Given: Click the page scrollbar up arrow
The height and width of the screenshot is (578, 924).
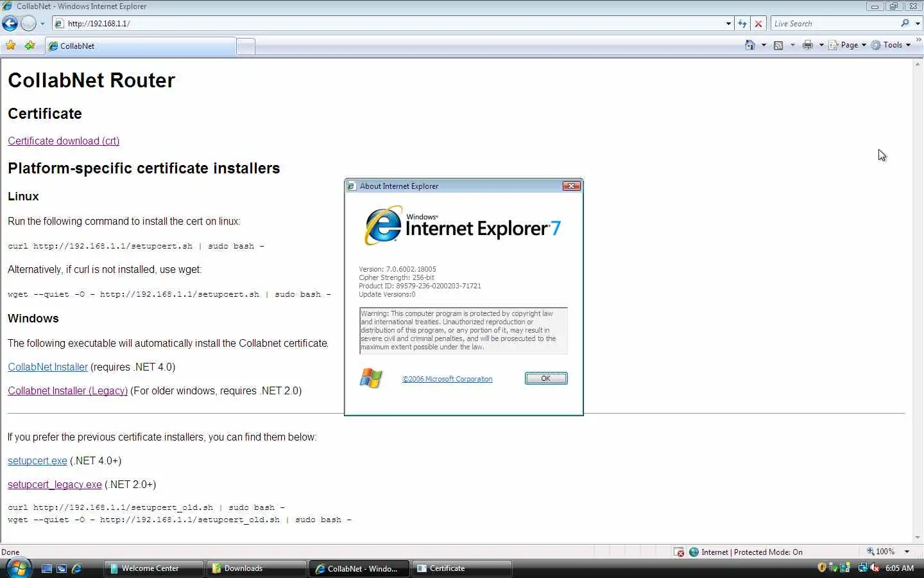Looking at the screenshot, I should [x=918, y=64].
